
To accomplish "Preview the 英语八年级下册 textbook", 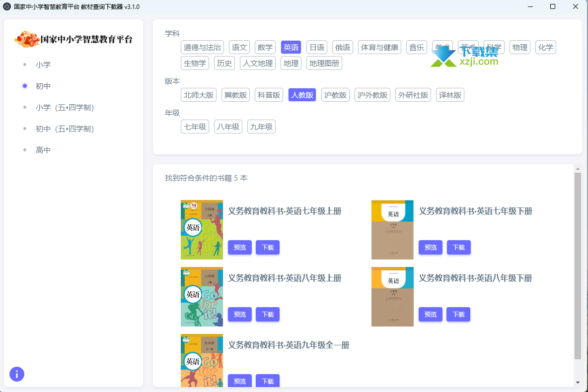I will tap(431, 315).
